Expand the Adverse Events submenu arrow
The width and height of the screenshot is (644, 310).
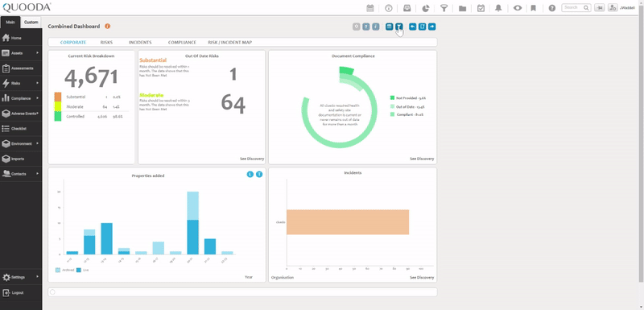[x=38, y=113]
